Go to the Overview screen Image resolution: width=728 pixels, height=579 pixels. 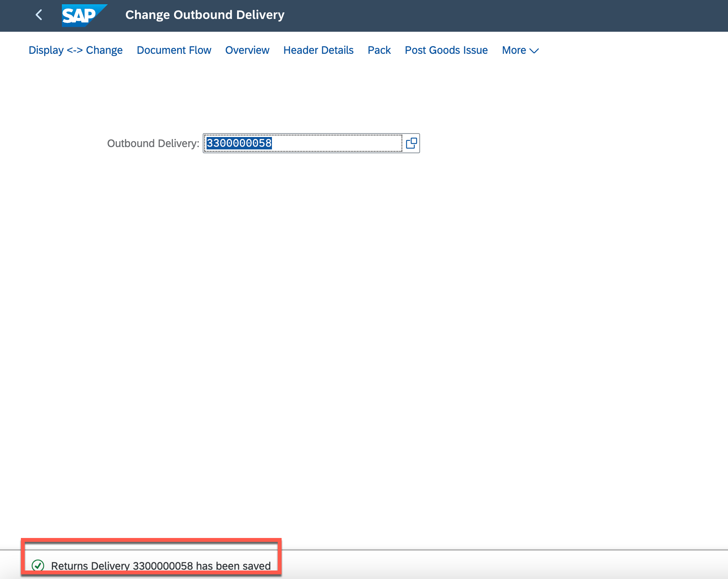(x=247, y=50)
